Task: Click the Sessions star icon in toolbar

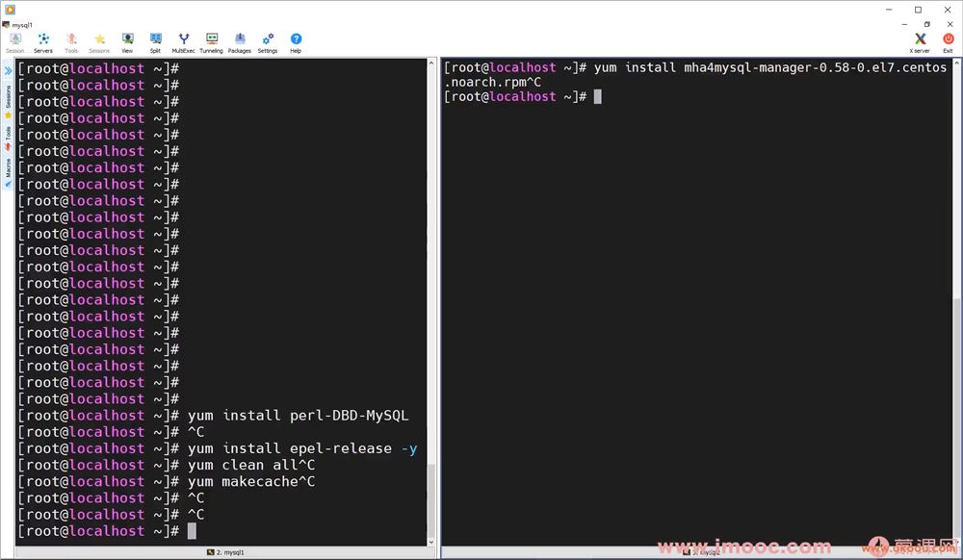Action: pos(99,41)
